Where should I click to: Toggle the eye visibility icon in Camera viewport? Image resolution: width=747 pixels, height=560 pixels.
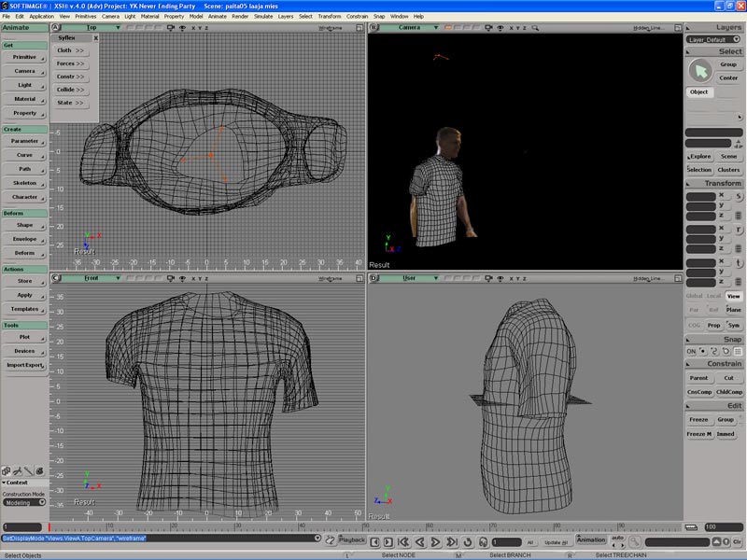click(500, 28)
